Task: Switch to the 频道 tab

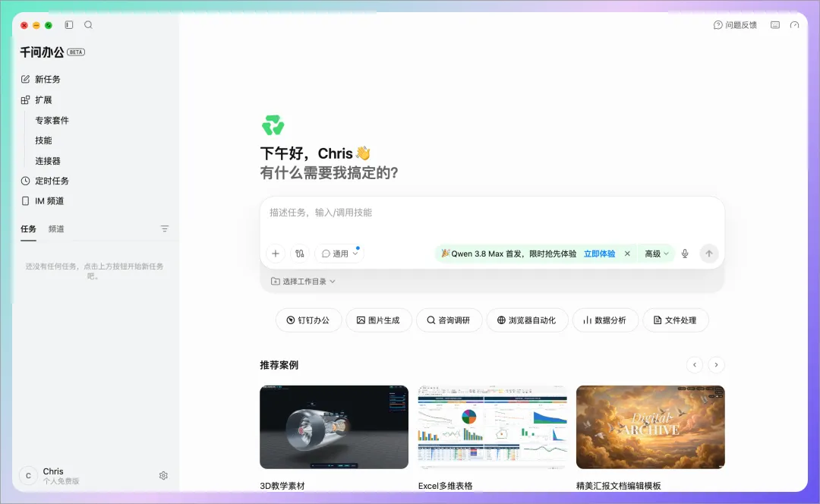Action: click(x=56, y=229)
